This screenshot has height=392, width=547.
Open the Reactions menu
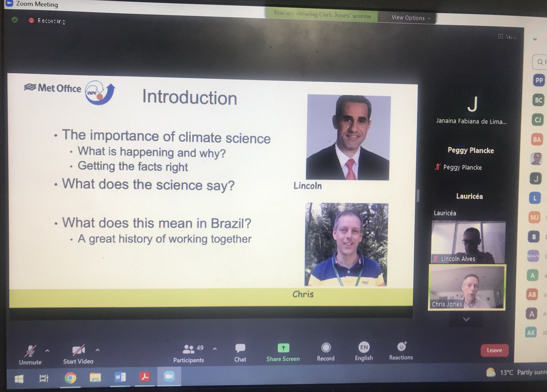point(401,351)
